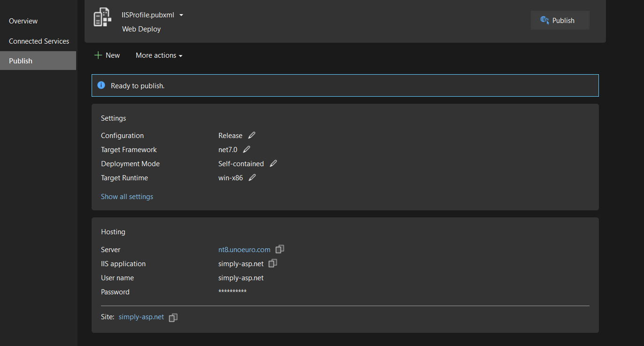Click pencil icon beside win-x86 runtime
Image resolution: width=644 pixels, height=346 pixels.
(252, 177)
